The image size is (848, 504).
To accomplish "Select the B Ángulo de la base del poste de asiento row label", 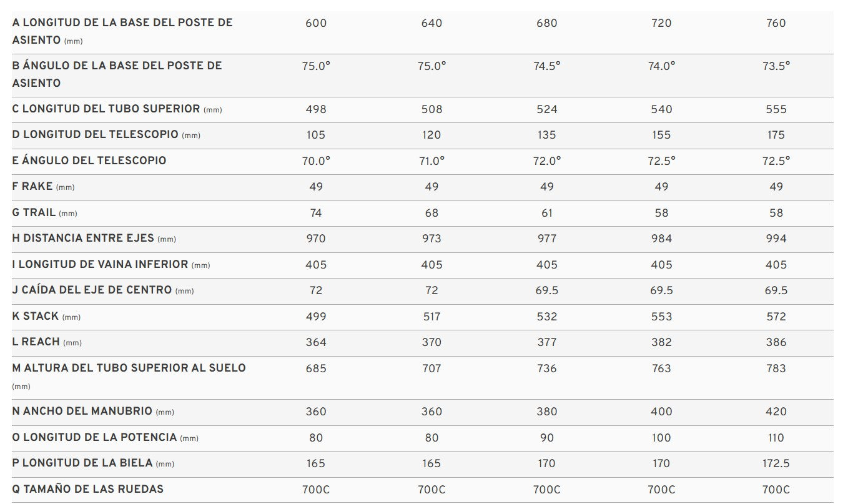I will 117,74.
